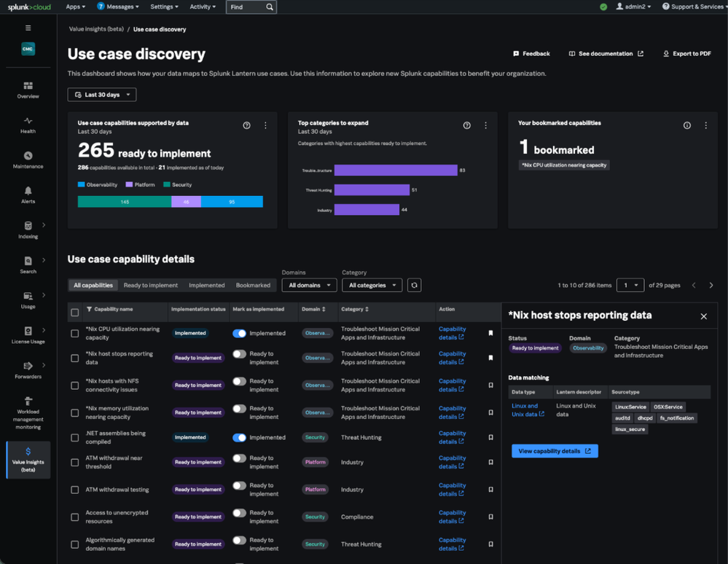Select Value Insights (beta) in sidebar
Viewport: 728px width, 564px height.
pos(28,460)
